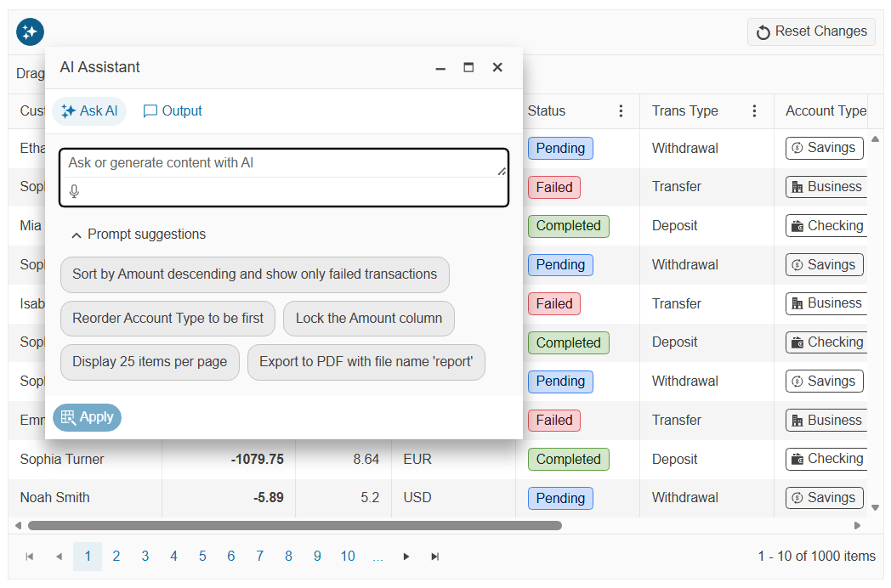Select the Ask AI tab
This screenshot has height=588, width=891.
pos(89,110)
